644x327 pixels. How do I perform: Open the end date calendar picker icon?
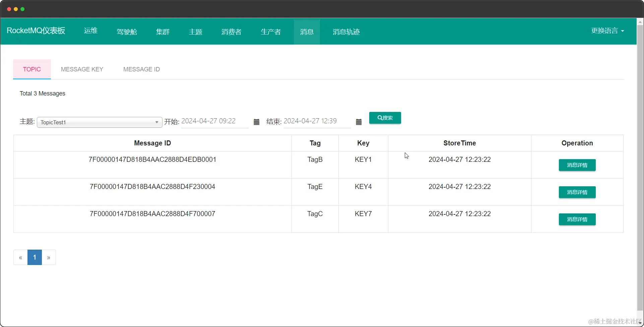pos(359,122)
